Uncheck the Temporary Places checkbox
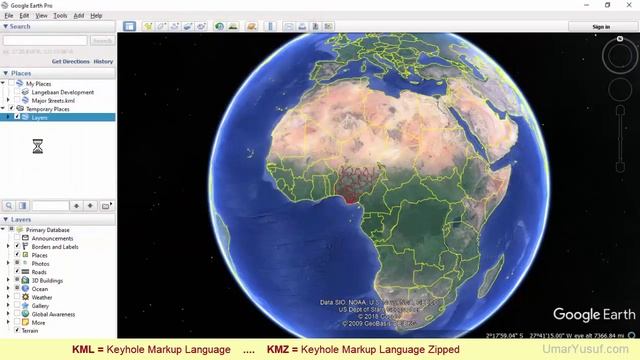640x360 pixels. coord(11,109)
